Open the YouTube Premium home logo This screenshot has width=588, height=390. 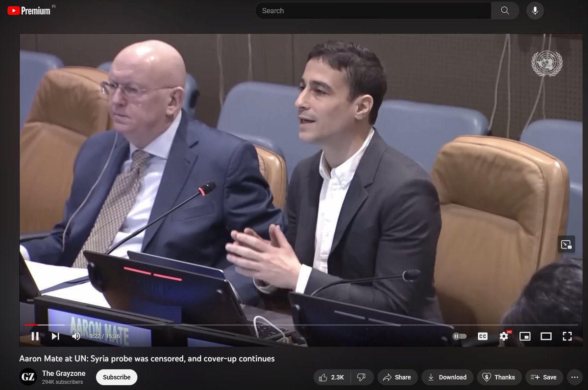(28, 10)
